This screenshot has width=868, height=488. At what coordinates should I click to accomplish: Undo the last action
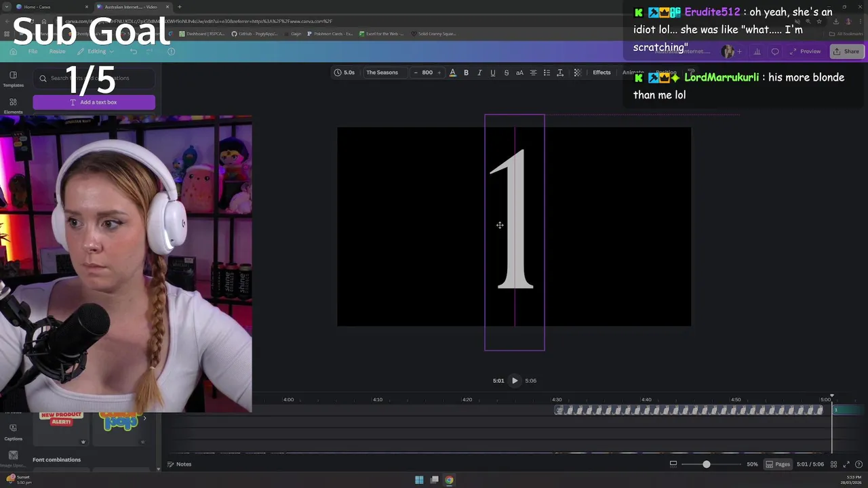(134, 52)
